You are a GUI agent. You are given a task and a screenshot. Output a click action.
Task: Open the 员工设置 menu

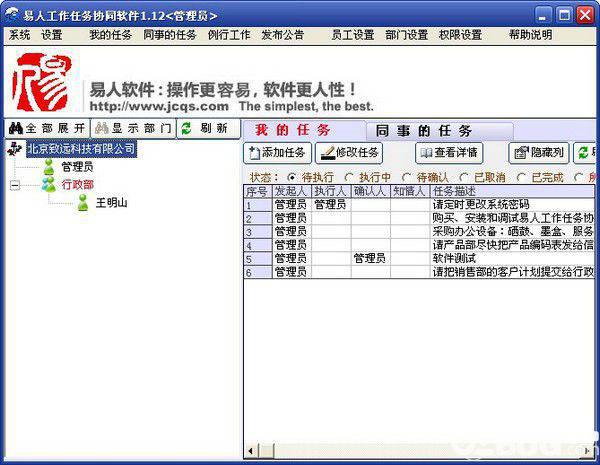pyautogui.click(x=352, y=35)
